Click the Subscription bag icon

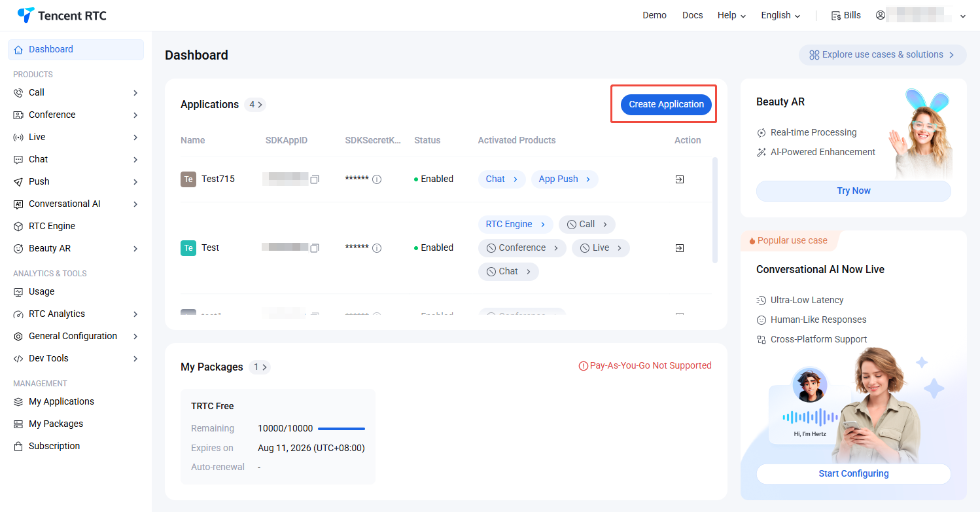[18, 447]
